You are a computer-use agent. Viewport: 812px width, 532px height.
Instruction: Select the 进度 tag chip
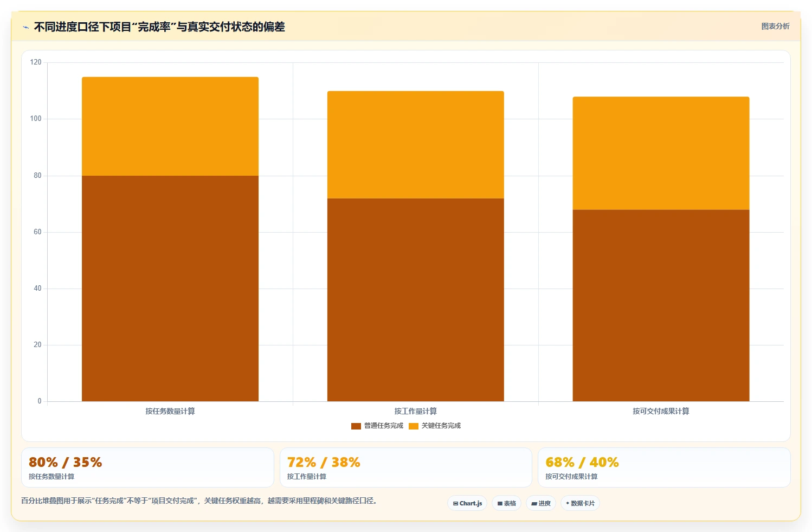541,503
